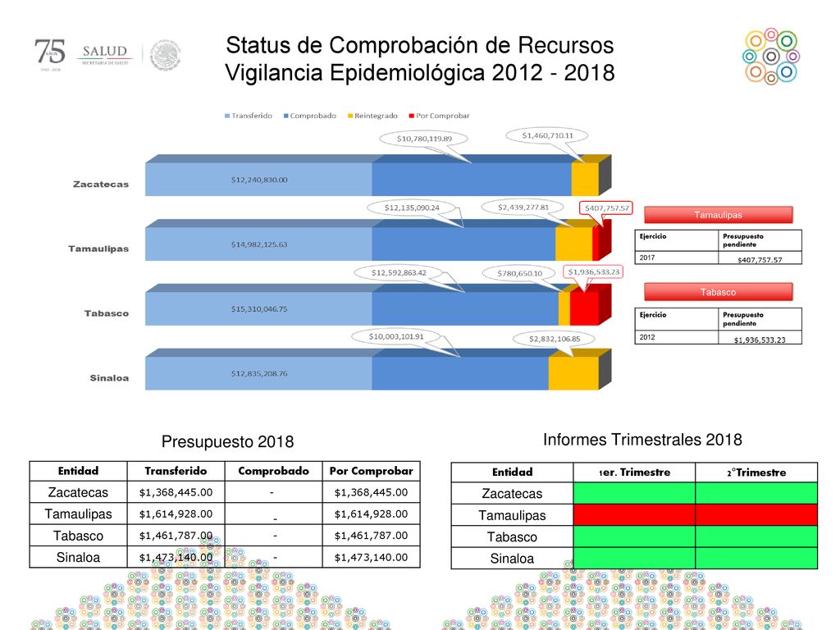Viewport: 840px width, 630px height.
Task: Click the Por Comprobar column header
Action: coord(372,471)
